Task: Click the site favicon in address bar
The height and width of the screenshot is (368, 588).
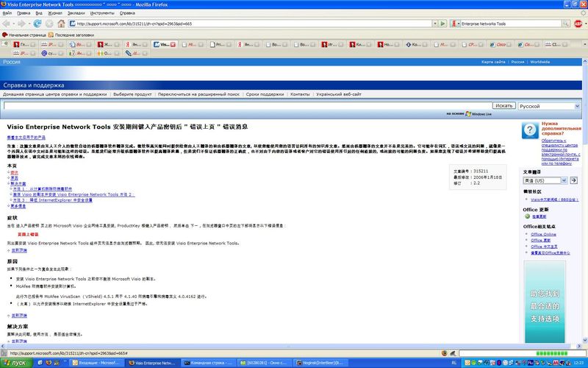Action: point(72,24)
